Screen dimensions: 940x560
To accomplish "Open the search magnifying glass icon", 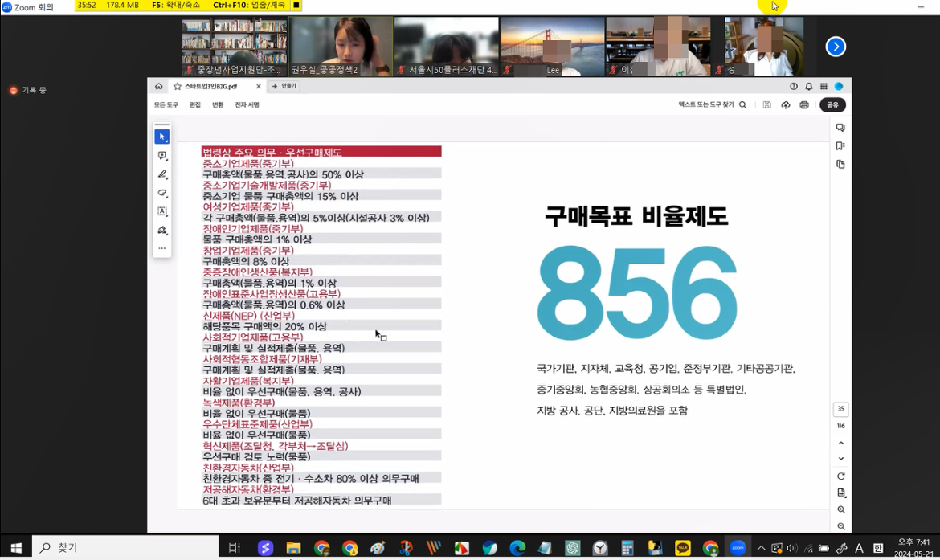I will tap(742, 104).
